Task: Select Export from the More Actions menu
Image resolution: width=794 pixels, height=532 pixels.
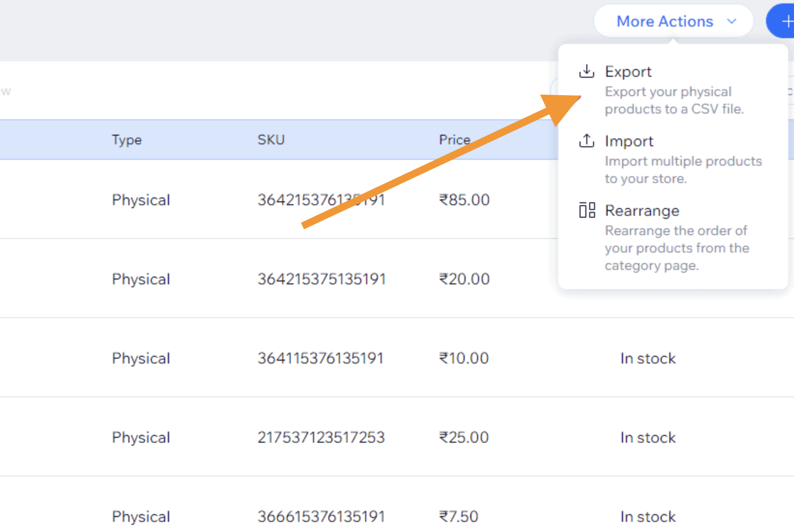Action: click(628, 71)
